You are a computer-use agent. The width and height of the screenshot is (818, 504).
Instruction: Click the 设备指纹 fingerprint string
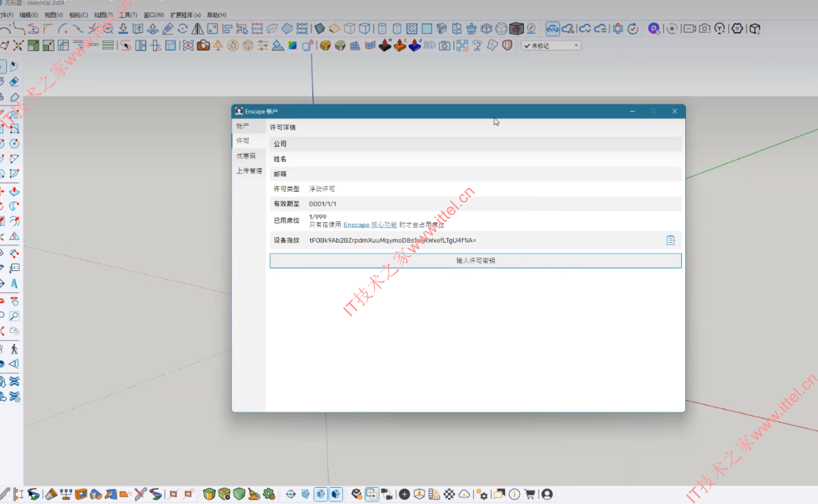pyautogui.click(x=393, y=240)
